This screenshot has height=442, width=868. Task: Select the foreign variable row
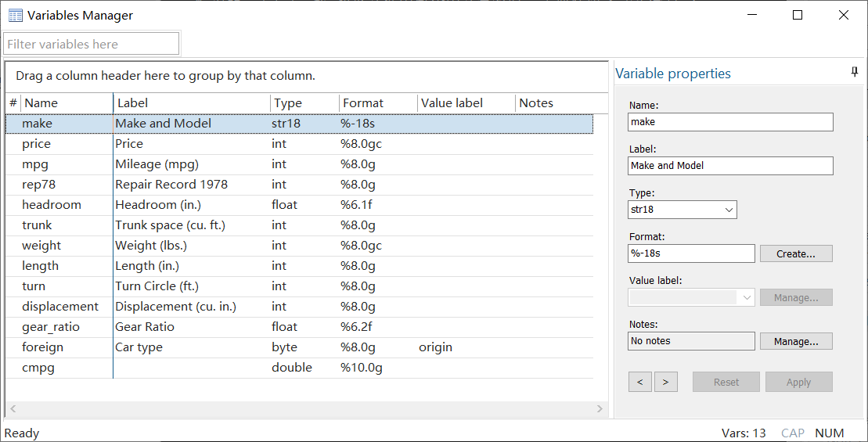(43, 347)
